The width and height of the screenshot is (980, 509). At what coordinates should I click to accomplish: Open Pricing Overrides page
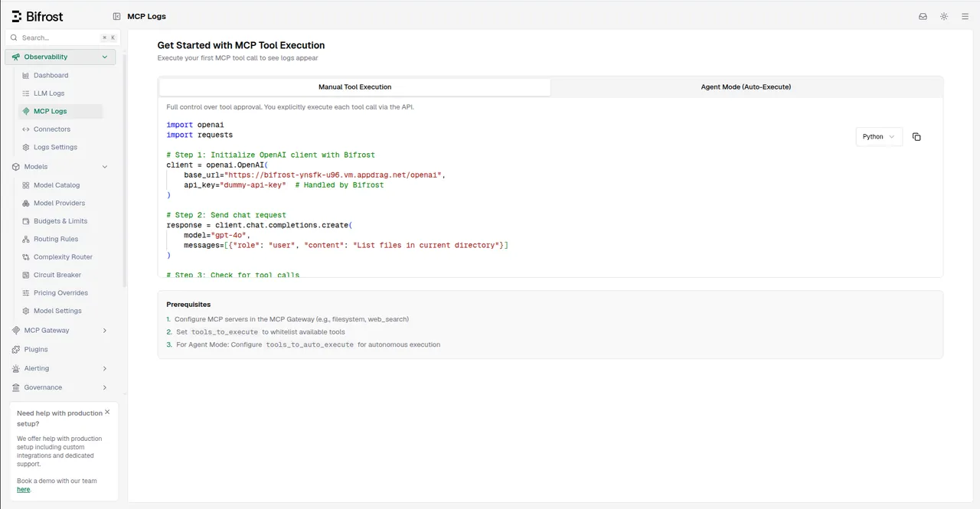[60, 293]
